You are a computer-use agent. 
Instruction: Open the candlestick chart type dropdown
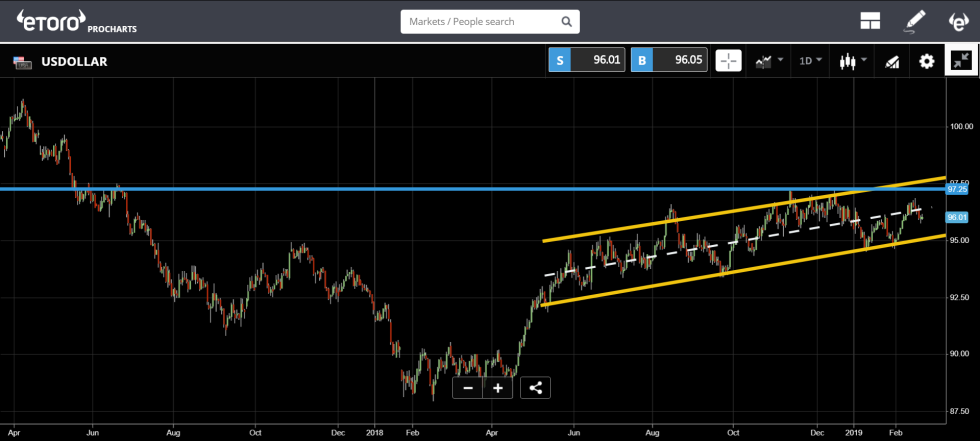(x=853, y=61)
